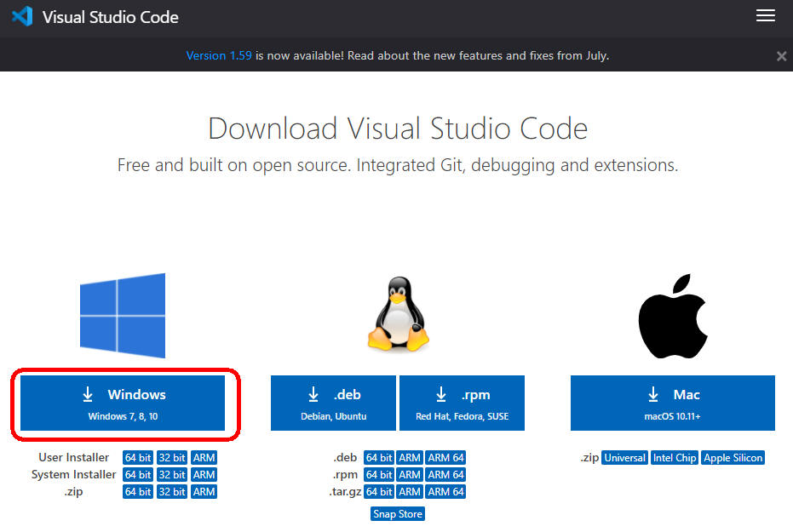Download the .tar.gz 64 bit archive
The height and width of the screenshot is (532, 793).
pos(379,492)
